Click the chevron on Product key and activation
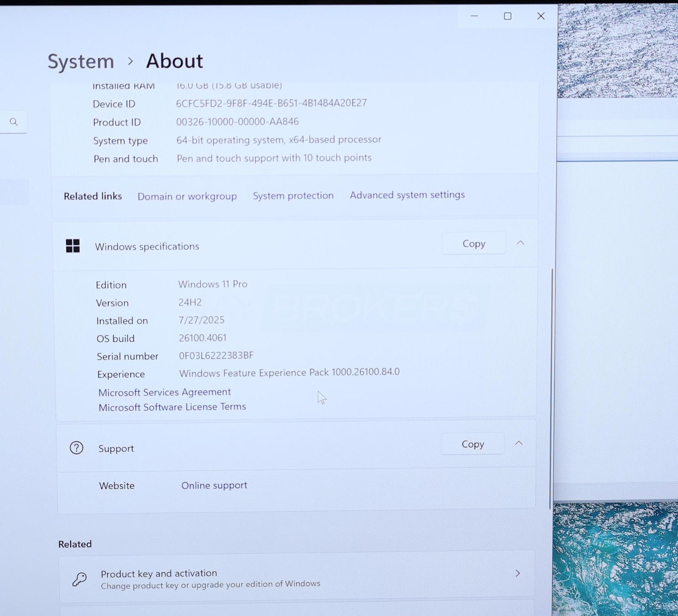Viewport: 678px width, 616px height. [x=517, y=573]
